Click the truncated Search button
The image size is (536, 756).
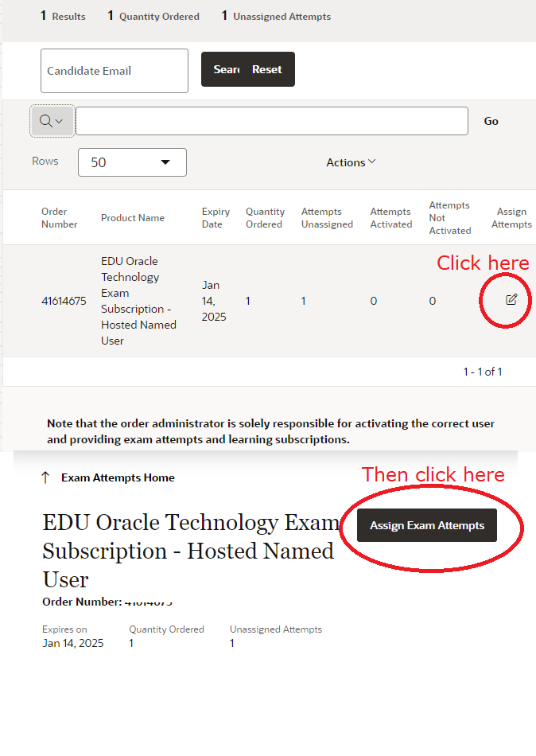pos(222,69)
